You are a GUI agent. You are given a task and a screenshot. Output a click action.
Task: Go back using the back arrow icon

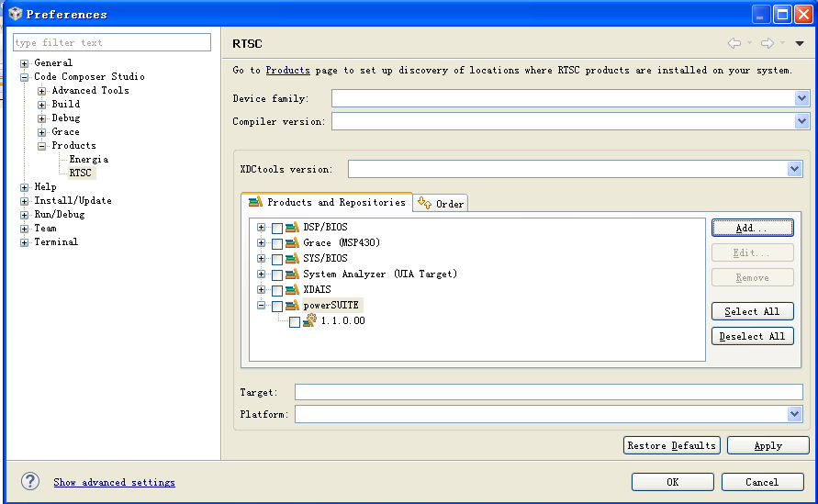click(x=734, y=43)
